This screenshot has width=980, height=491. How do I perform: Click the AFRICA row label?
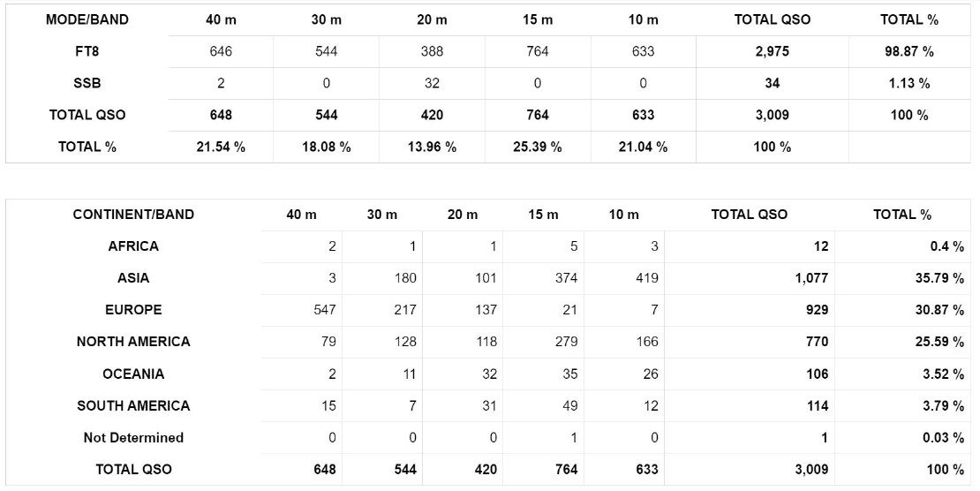(x=133, y=246)
